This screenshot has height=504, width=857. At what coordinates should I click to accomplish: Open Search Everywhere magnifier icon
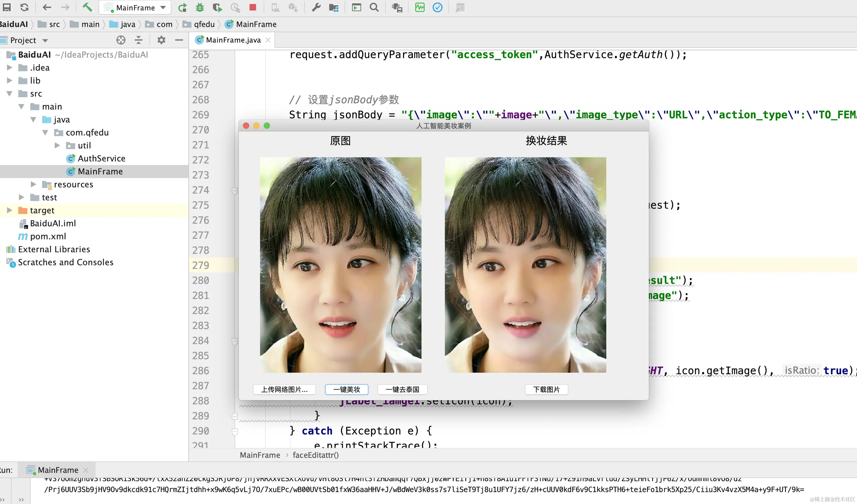374,7
